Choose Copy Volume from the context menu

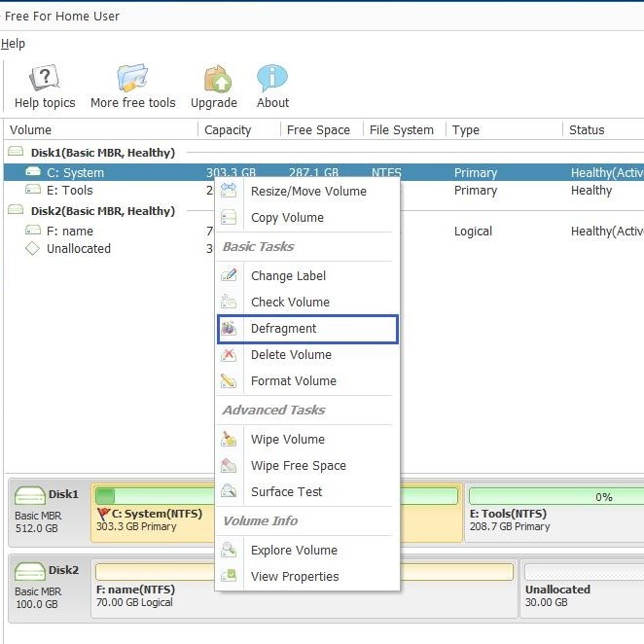tap(308, 217)
